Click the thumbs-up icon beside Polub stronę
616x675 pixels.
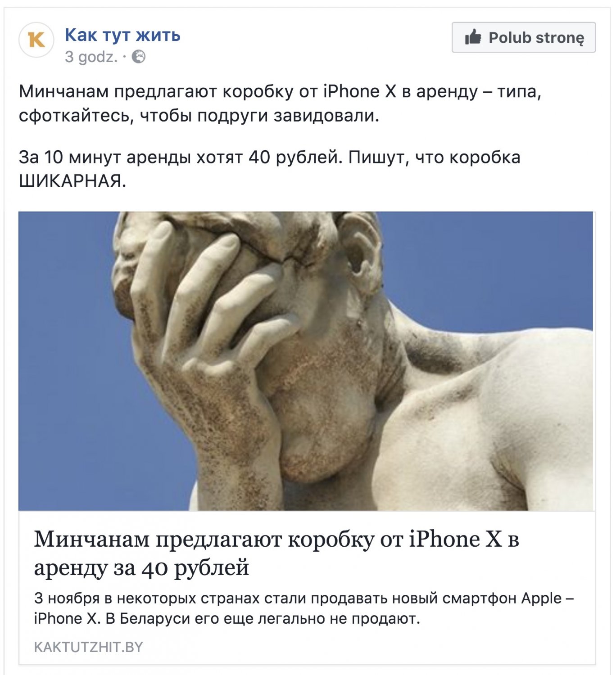473,37
